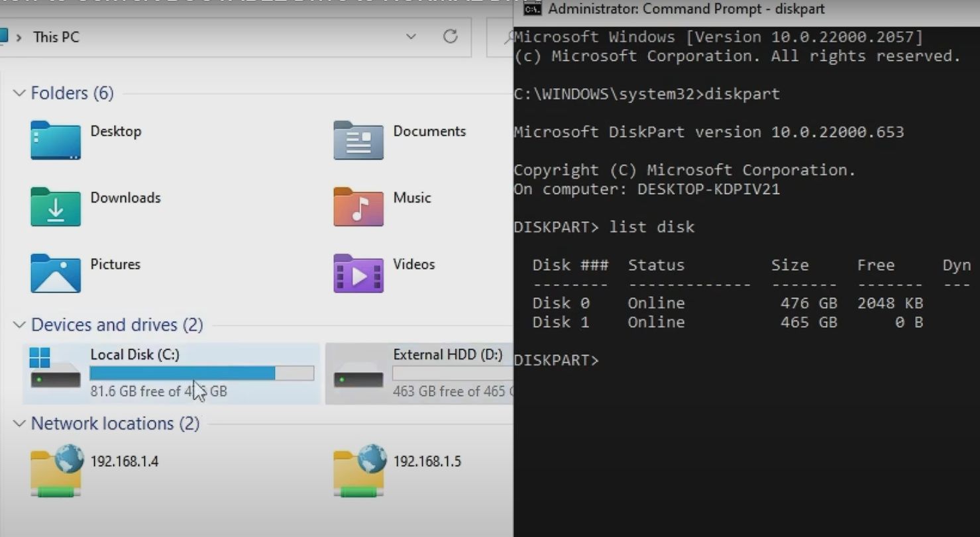Click '2048 KB' free value in diskpart
The width and height of the screenshot is (980, 537).
coord(890,303)
